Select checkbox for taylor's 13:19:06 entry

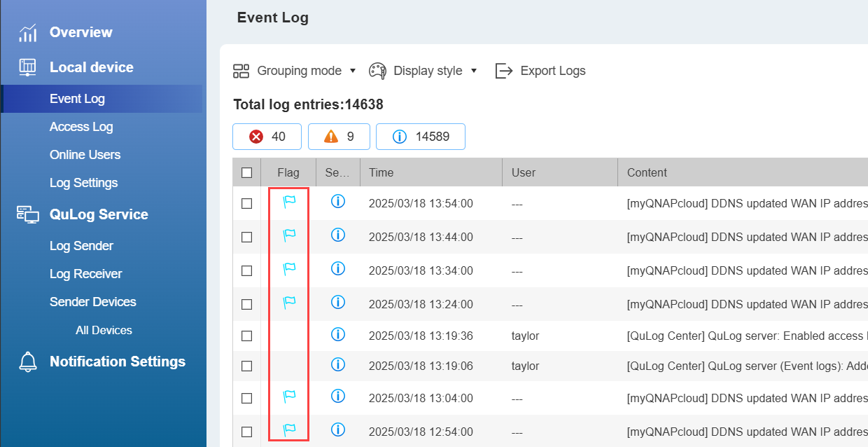pos(246,366)
